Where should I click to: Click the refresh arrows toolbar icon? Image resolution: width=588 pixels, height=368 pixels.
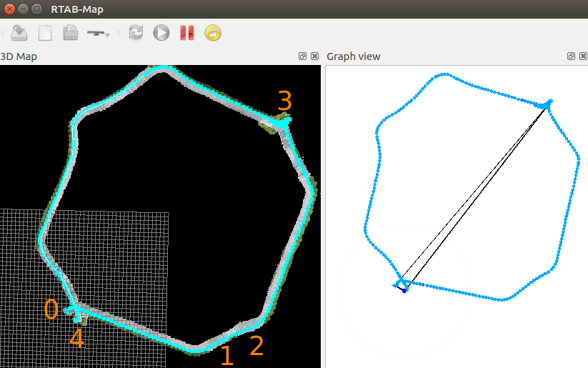(x=136, y=33)
